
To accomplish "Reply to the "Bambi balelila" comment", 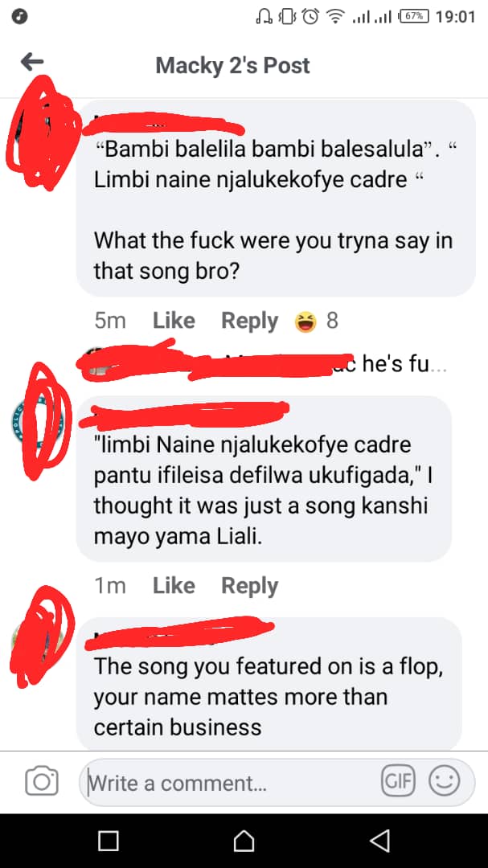I will pyautogui.click(x=250, y=321).
